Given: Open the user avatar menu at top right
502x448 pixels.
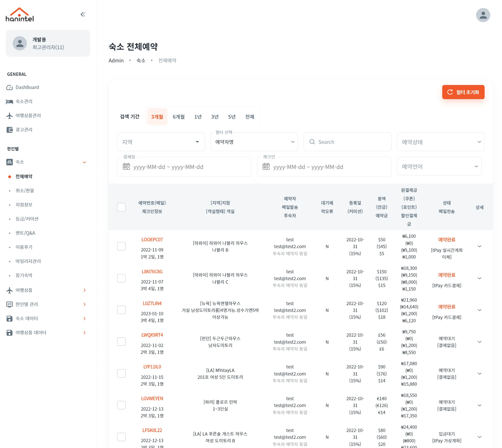Looking at the screenshot, I should click(483, 15).
